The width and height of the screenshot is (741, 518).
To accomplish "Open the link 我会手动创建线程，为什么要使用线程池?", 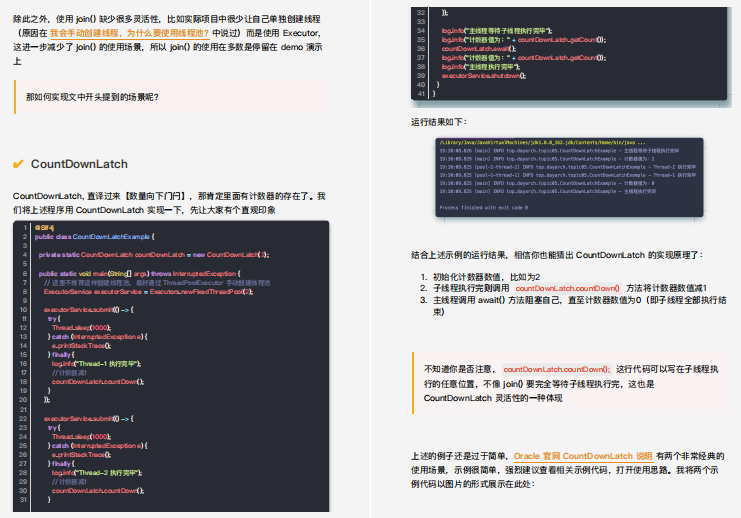I will (129, 33).
